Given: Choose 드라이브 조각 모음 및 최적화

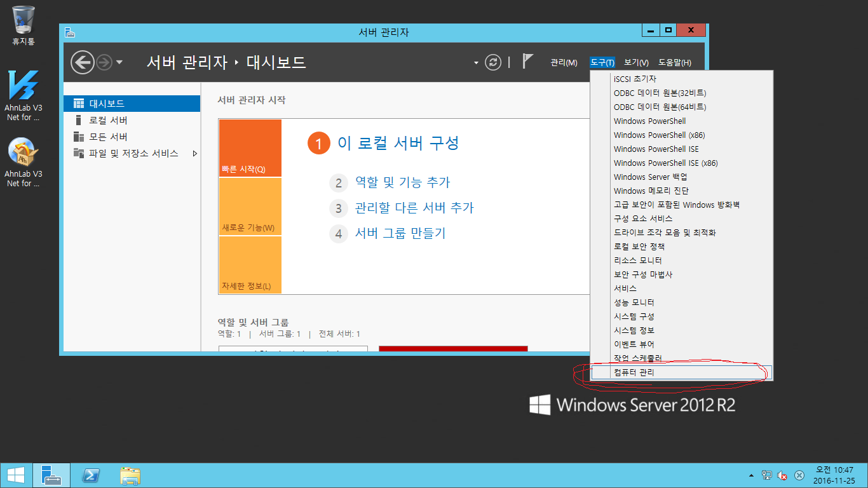Looking at the screenshot, I should tap(682, 233).
